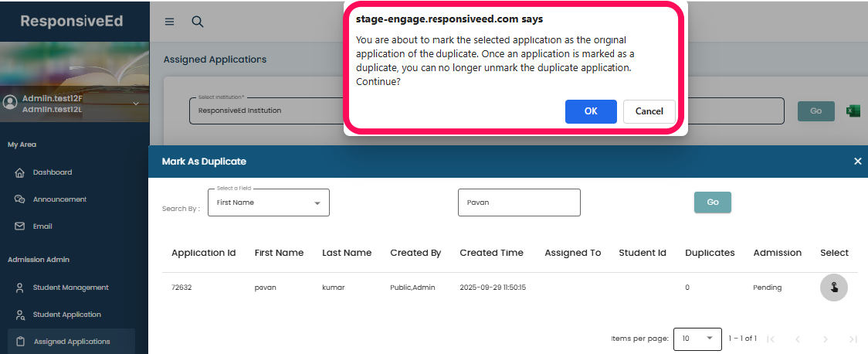This screenshot has width=868, height=354.
Task: Open Student Management page
Action: pos(70,288)
